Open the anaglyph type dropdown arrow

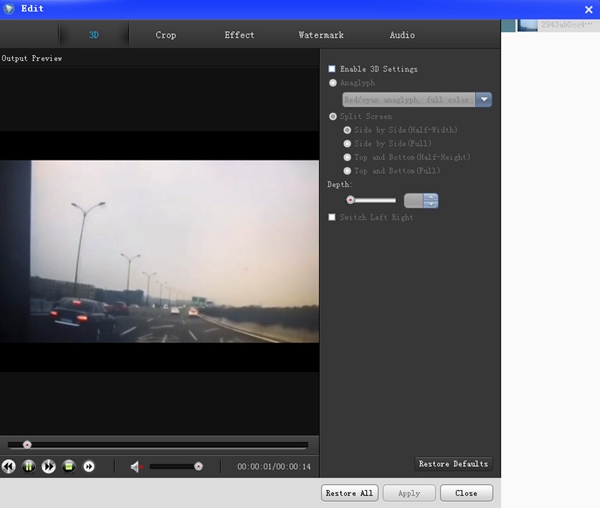point(484,100)
